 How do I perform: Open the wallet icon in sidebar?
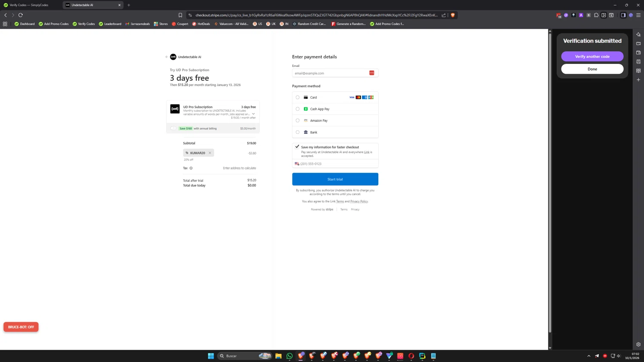[638, 53]
